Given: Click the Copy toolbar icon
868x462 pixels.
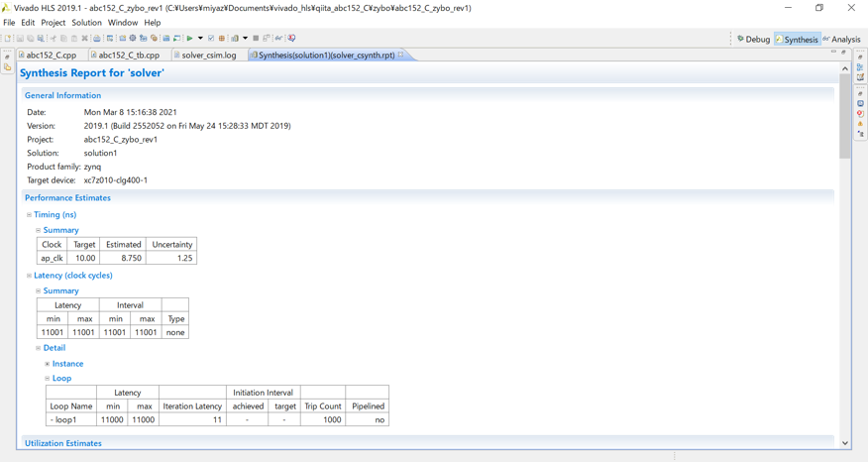Looking at the screenshot, I should pos(63,39).
